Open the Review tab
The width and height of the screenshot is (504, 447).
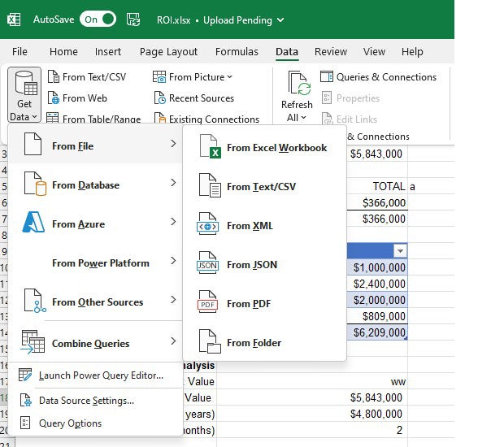[x=331, y=52]
